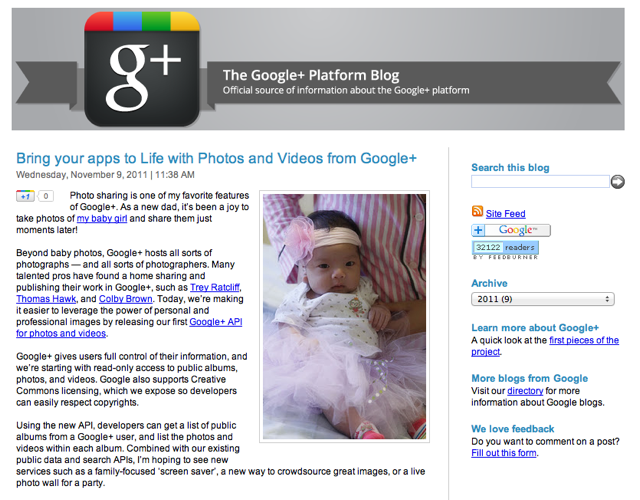640x500 pixels.
Task: Click the Google+ logo icon in header
Action: coord(142,69)
